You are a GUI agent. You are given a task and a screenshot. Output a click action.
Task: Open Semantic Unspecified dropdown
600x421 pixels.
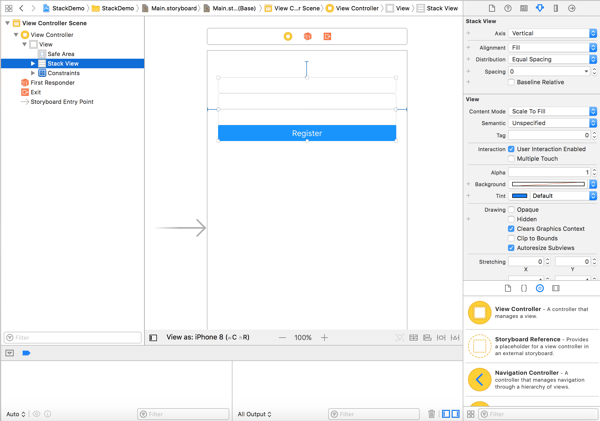coord(553,123)
